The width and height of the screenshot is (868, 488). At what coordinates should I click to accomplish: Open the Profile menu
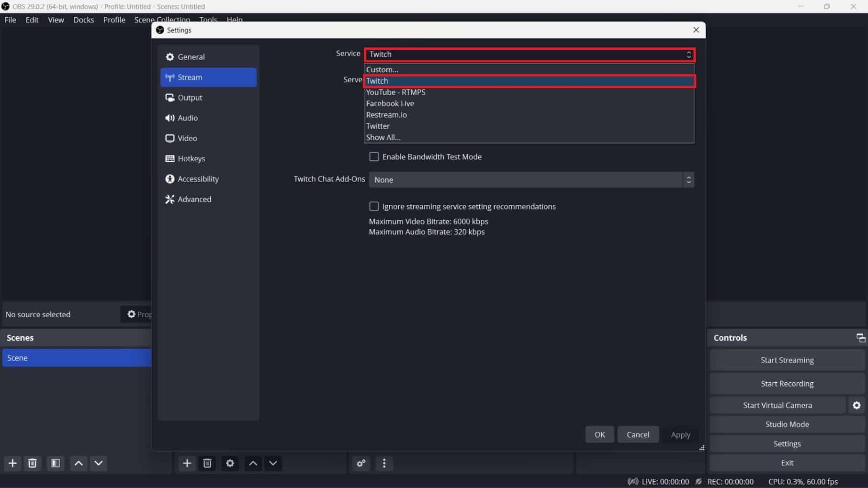114,20
